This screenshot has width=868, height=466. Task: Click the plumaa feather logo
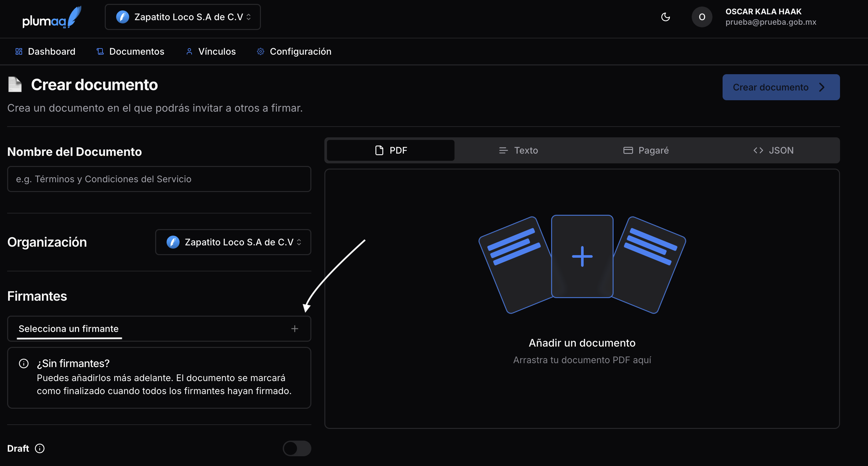tap(52, 18)
